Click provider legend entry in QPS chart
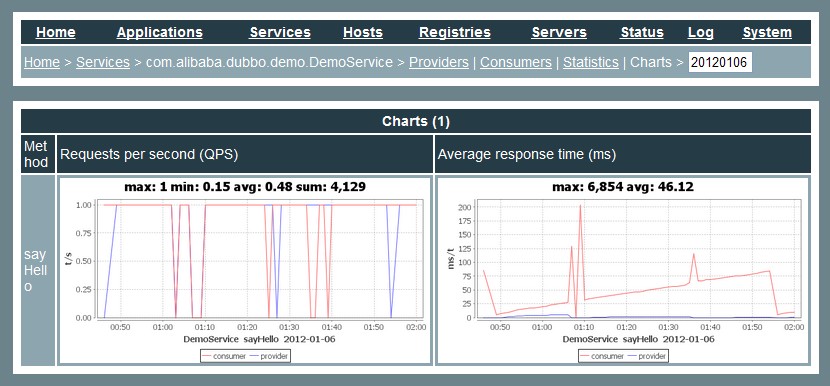This screenshot has height=386, width=830. click(269, 356)
